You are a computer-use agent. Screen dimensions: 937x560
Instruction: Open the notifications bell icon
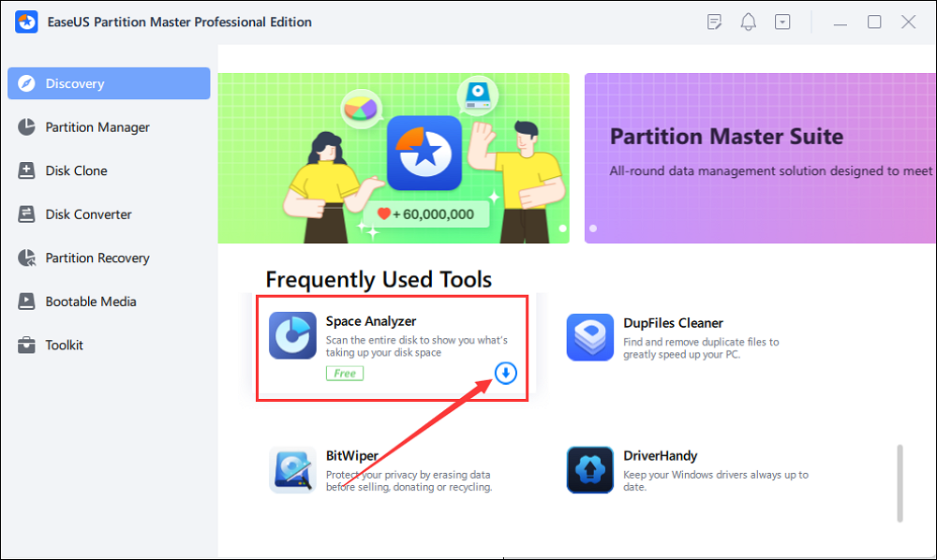point(748,22)
